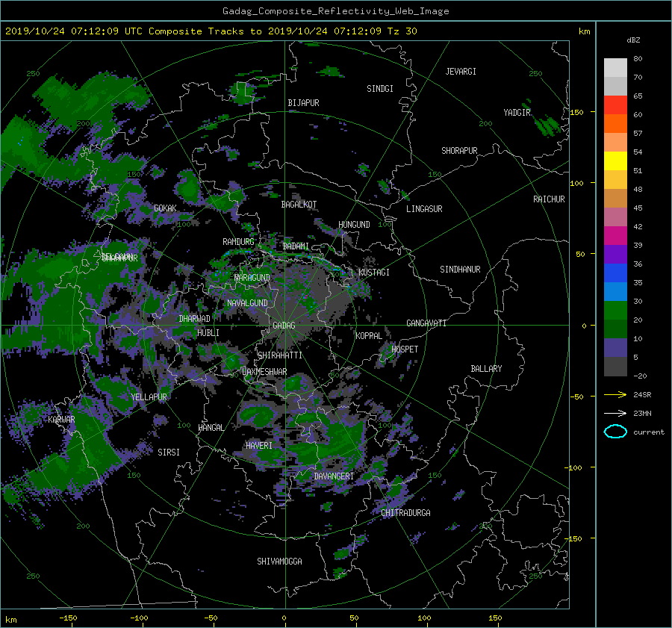The height and width of the screenshot is (628, 672).
Task: Click the LINGASUR city label
Action: pyautogui.click(x=424, y=209)
